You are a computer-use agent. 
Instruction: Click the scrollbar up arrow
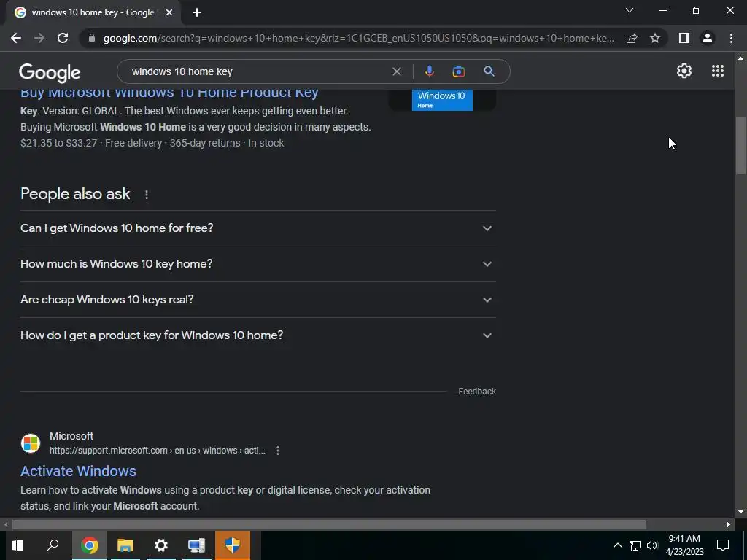[x=740, y=58]
